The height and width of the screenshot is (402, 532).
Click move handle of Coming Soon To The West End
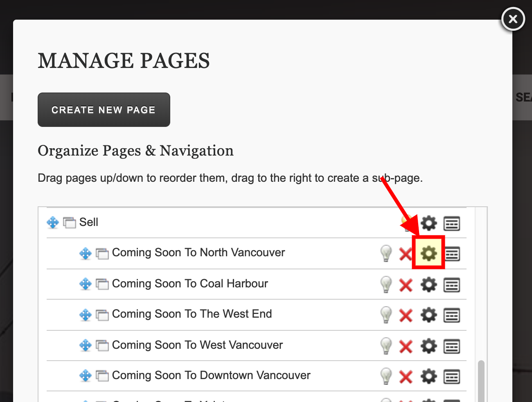(x=86, y=315)
